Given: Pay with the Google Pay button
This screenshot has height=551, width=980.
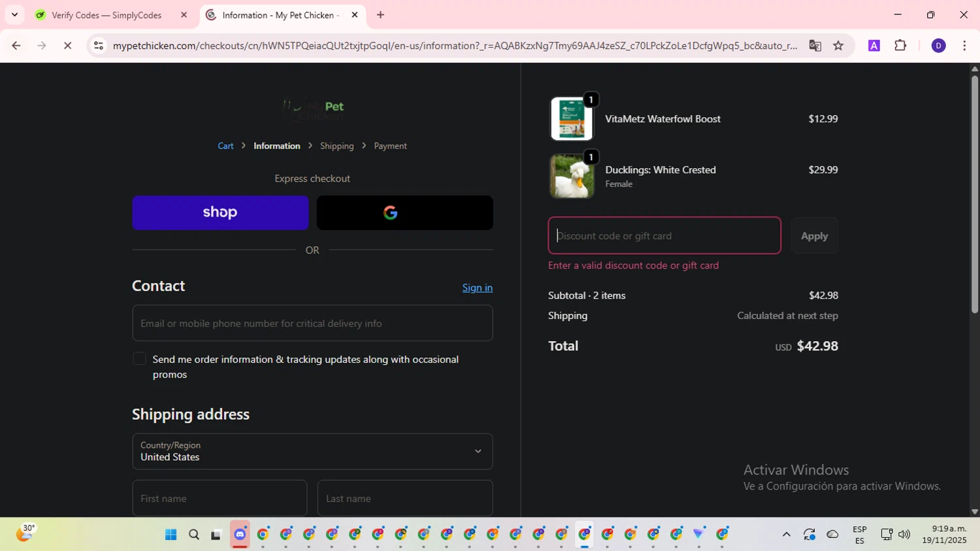Looking at the screenshot, I should [404, 212].
